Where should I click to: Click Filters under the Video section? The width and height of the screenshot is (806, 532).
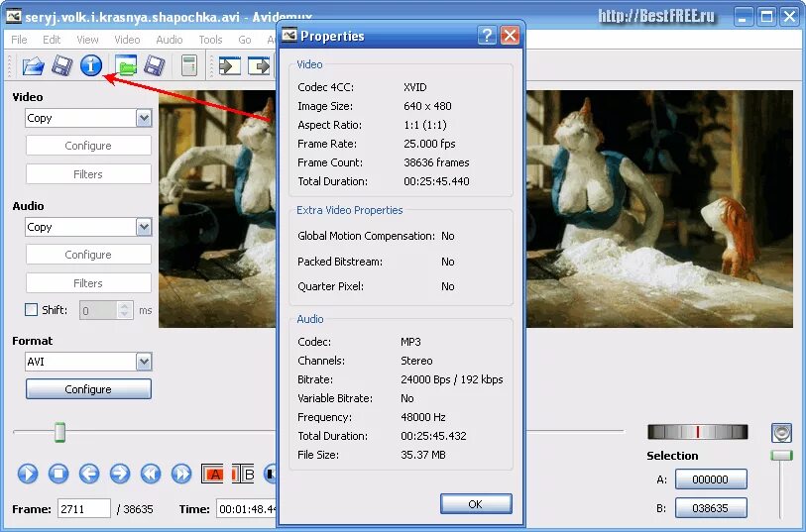pos(88,174)
